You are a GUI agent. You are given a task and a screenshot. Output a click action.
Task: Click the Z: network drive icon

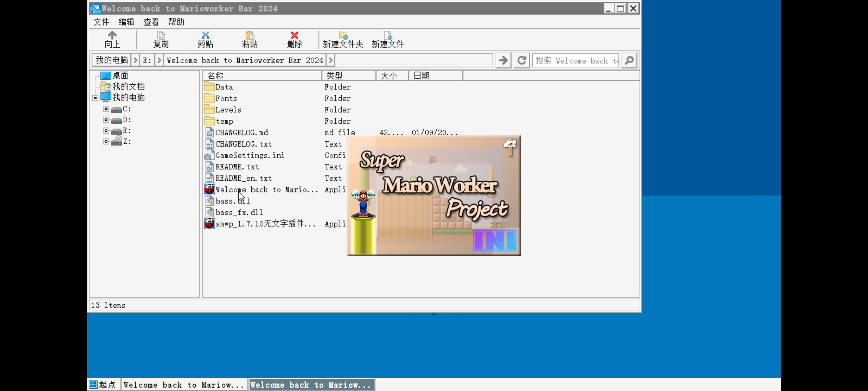[116, 141]
